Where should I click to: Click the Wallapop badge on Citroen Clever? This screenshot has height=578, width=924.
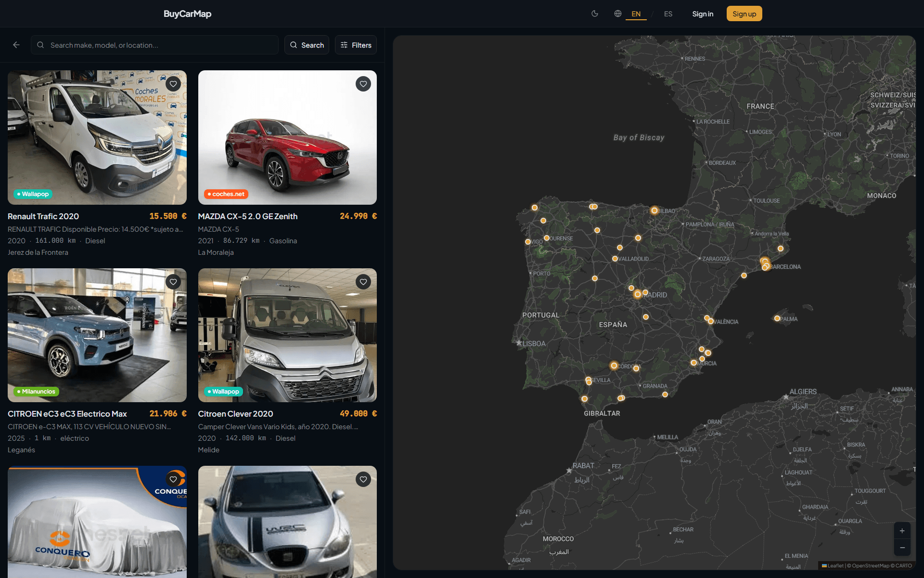(223, 392)
